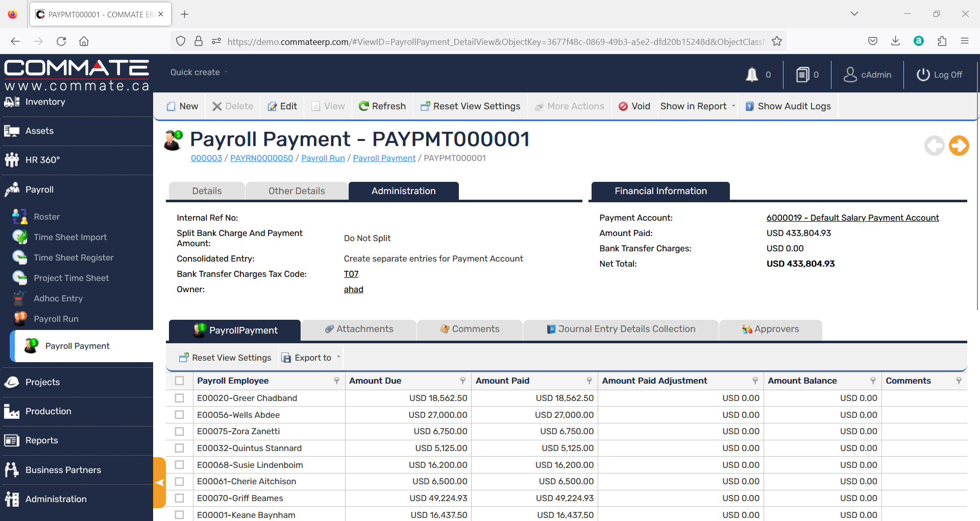Select row E00061-Cherie Aitchison checkbox

click(x=179, y=481)
